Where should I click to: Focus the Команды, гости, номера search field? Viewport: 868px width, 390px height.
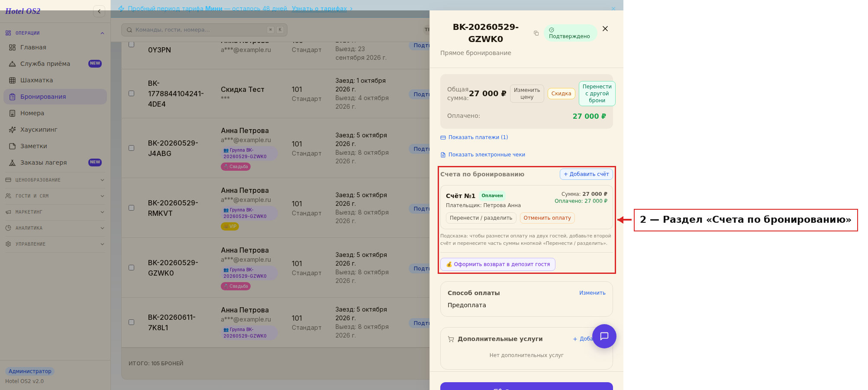[x=204, y=30]
